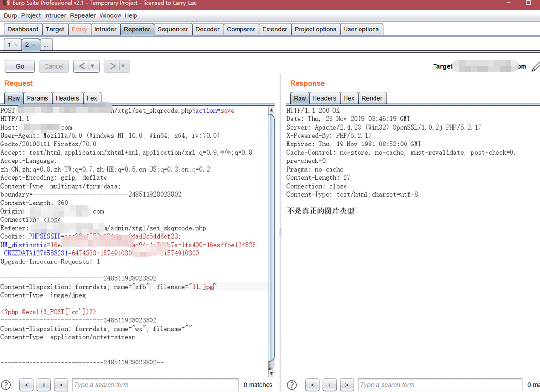Screen dimensions: 540x392
Task: Switch to the Dashboard tab
Action: (x=23, y=29)
